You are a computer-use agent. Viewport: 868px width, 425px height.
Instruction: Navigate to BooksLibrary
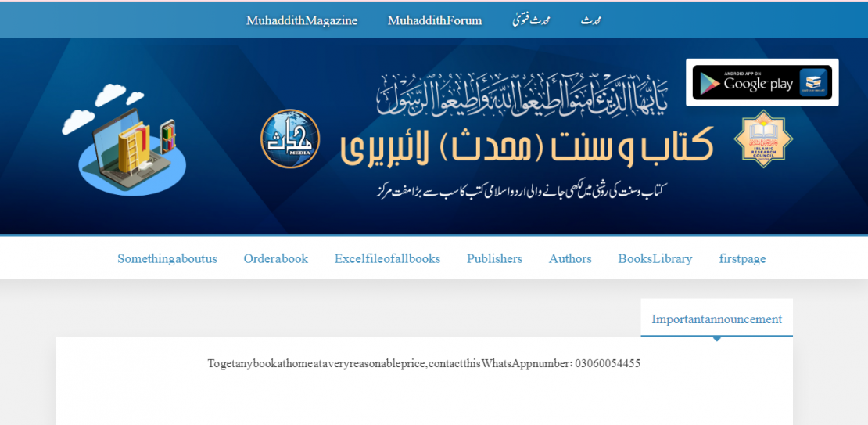click(655, 258)
